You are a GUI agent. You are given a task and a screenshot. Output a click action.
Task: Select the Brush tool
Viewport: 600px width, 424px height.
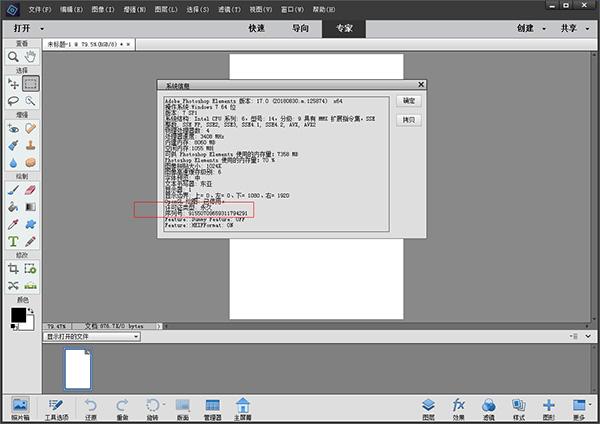[x=13, y=190]
